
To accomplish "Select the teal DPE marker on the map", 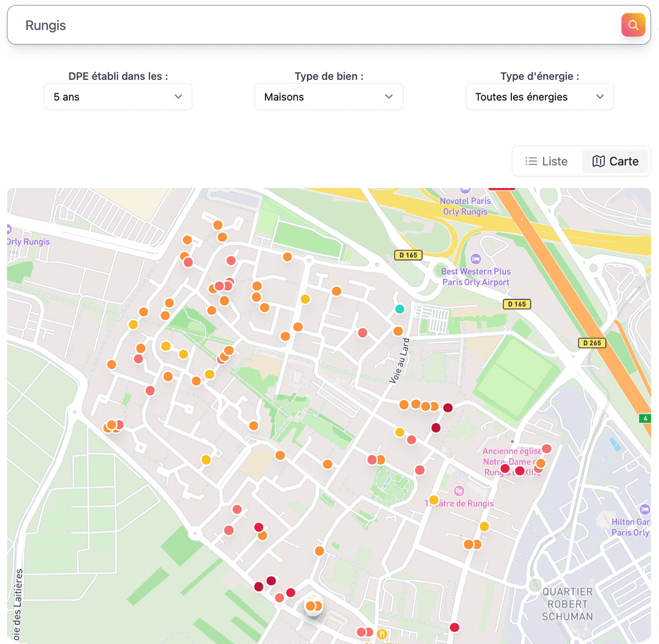I will click(x=400, y=309).
